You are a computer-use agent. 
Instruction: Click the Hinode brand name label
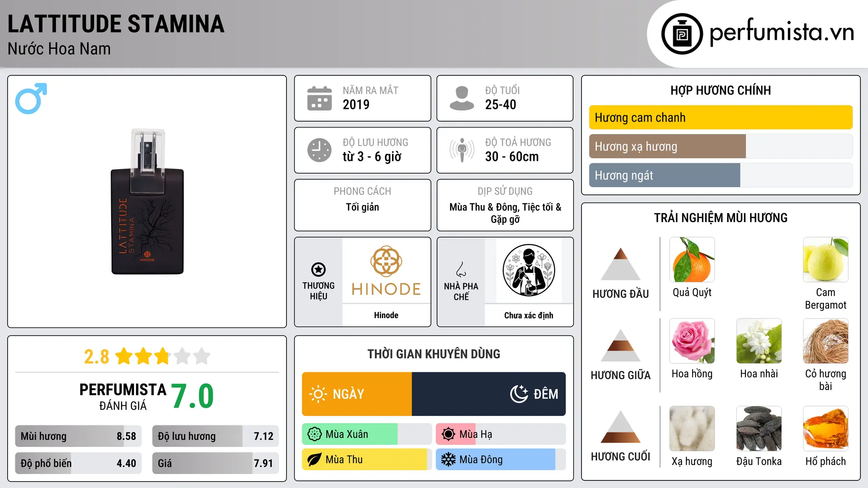386,315
